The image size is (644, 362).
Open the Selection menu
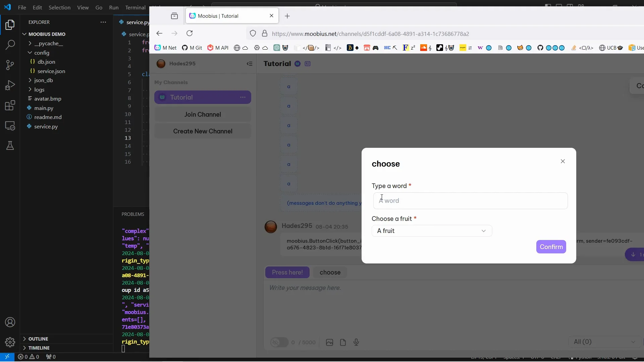point(59,7)
